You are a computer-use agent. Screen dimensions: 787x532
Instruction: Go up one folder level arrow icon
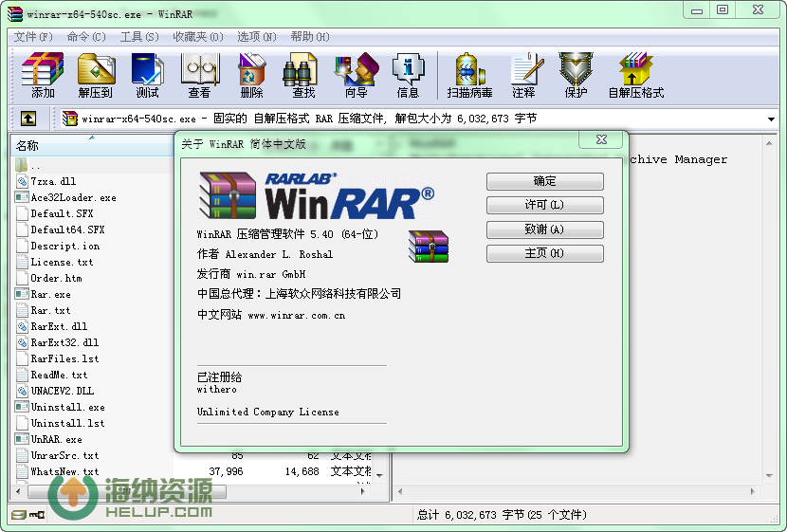point(28,119)
